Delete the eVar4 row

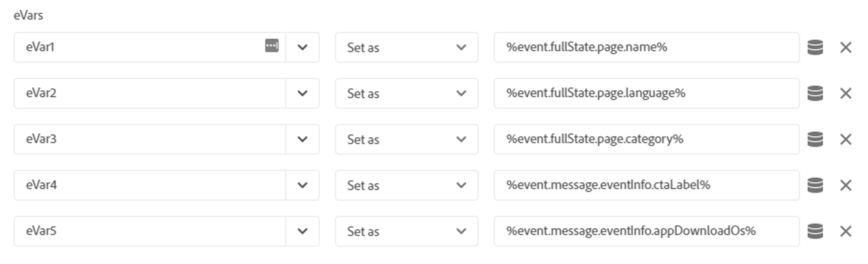coord(846,185)
